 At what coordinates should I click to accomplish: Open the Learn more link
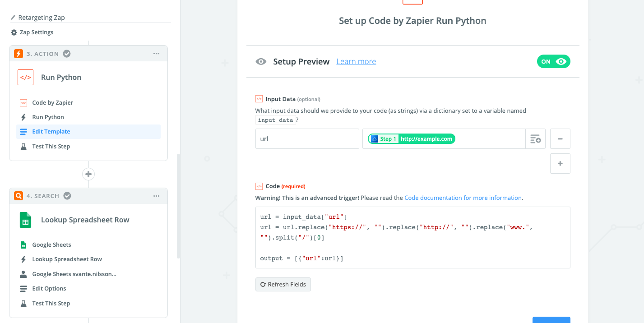(x=356, y=61)
